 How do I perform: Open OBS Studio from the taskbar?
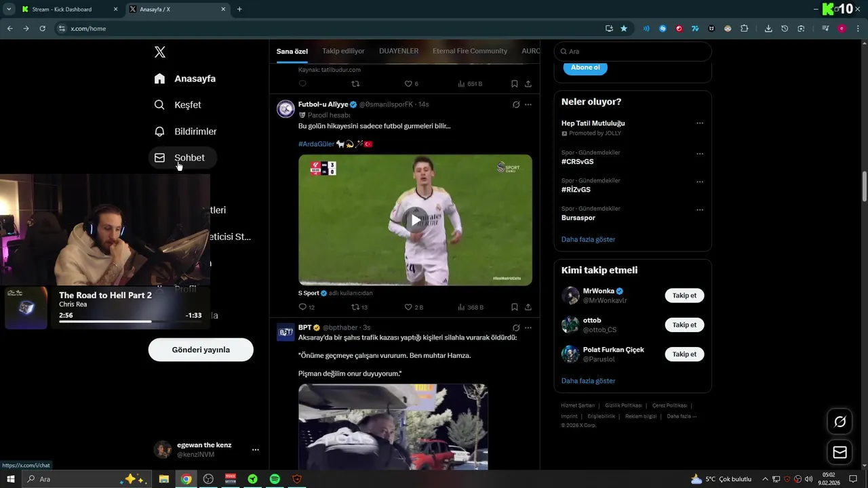pos(208,479)
